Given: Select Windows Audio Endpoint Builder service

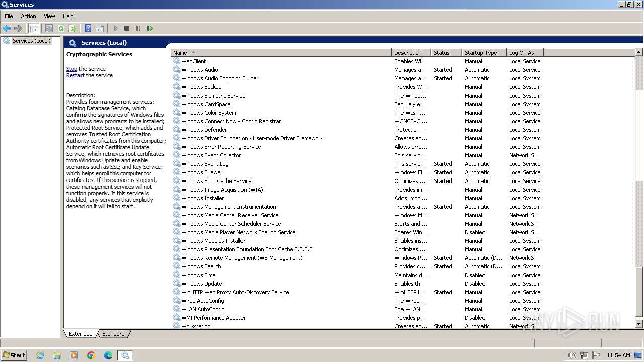Looking at the screenshot, I should coord(220,78).
